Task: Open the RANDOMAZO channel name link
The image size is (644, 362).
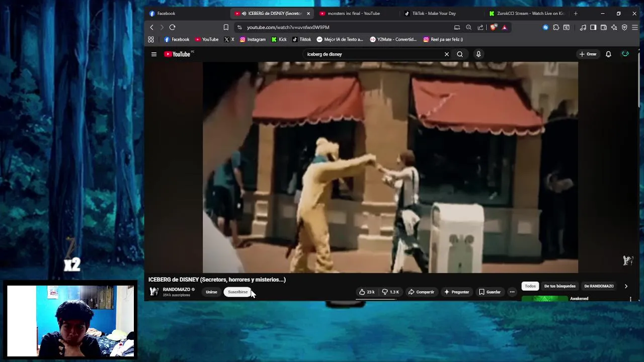Action: point(176,290)
